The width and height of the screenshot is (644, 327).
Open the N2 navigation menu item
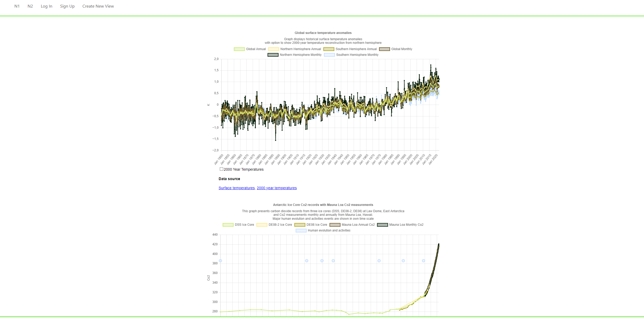coord(30,6)
